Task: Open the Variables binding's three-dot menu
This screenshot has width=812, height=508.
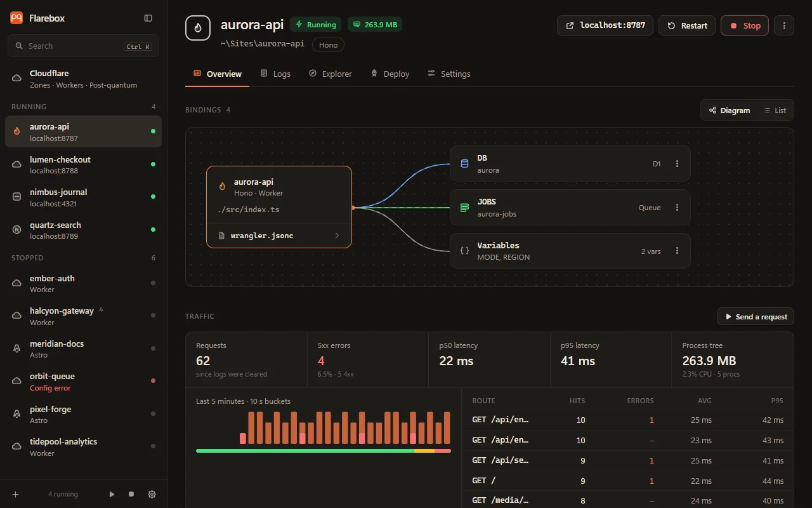Action: (677, 251)
